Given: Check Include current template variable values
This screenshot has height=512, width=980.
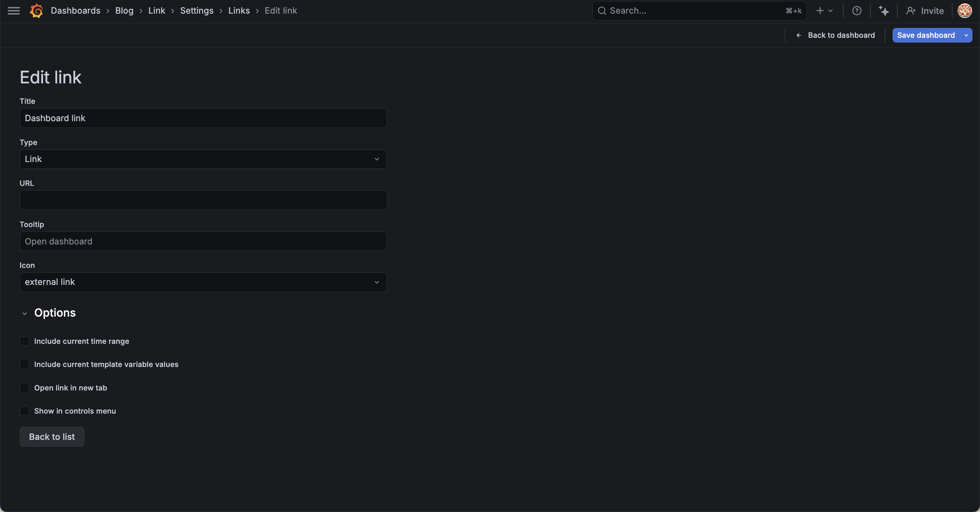Looking at the screenshot, I should click(x=24, y=364).
